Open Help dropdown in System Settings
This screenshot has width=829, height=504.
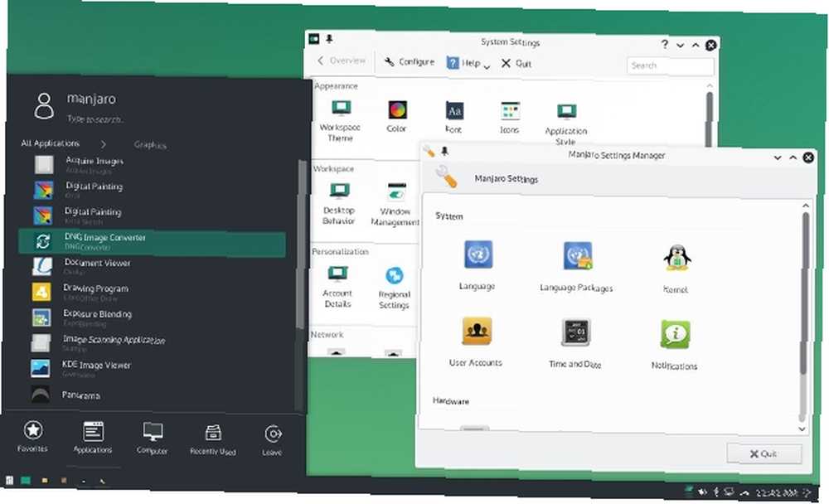tap(468, 64)
